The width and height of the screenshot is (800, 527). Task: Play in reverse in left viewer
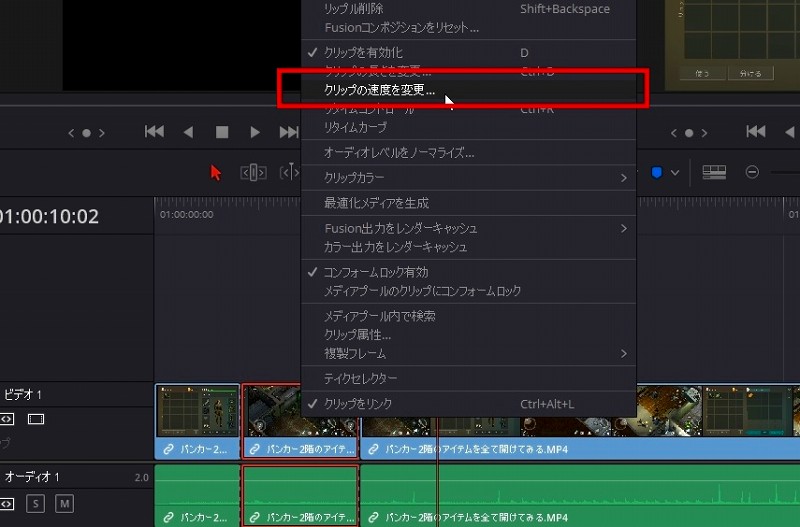click(188, 132)
